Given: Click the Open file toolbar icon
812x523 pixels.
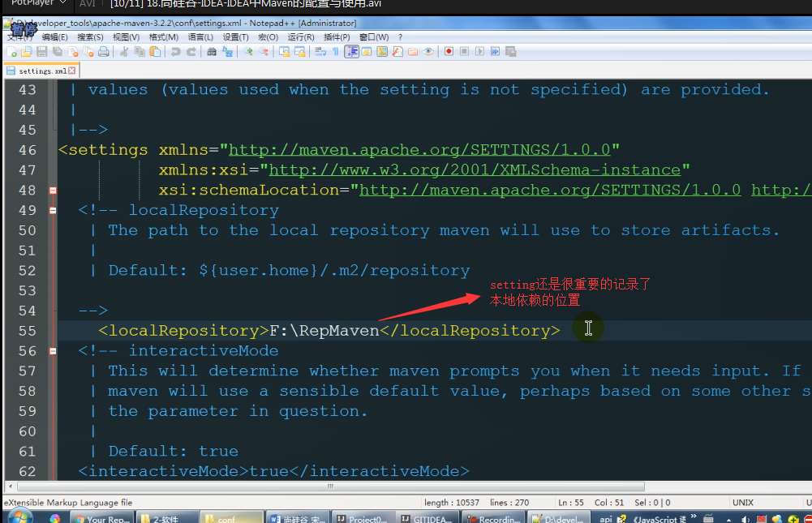Looking at the screenshot, I should (27, 52).
